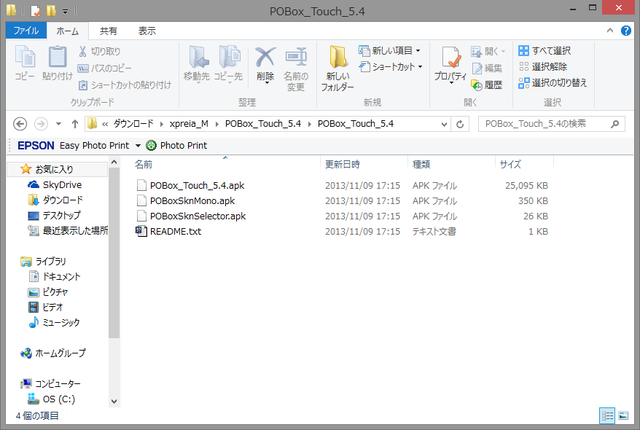Image resolution: width=640 pixels, height=430 pixels.
Task: Click the path overflow chevron in address bar
Action: click(x=105, y=124)
